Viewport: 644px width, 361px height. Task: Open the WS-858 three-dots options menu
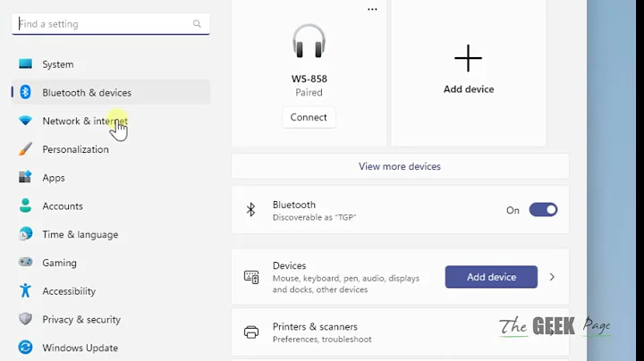coord(372,10)
